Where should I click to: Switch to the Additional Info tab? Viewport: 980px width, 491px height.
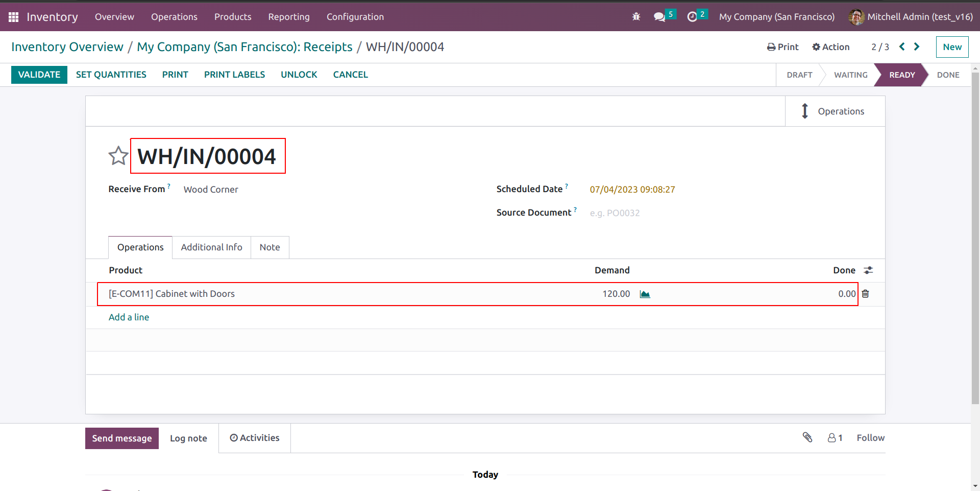(x=211, y=247)
